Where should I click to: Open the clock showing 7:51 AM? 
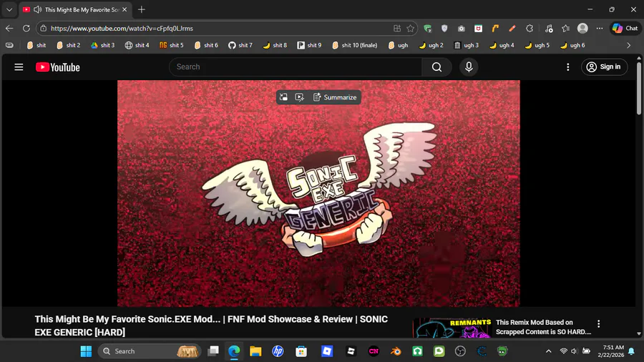point(611,351)
